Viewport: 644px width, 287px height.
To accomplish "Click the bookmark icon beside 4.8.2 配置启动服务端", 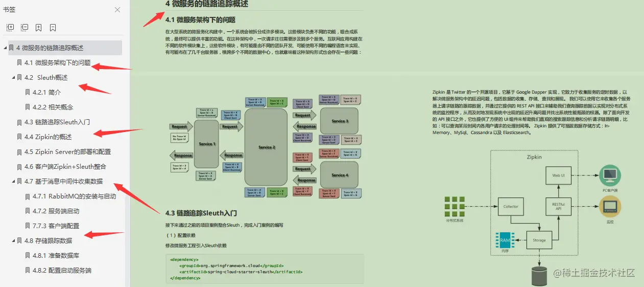I will point(28,271).
